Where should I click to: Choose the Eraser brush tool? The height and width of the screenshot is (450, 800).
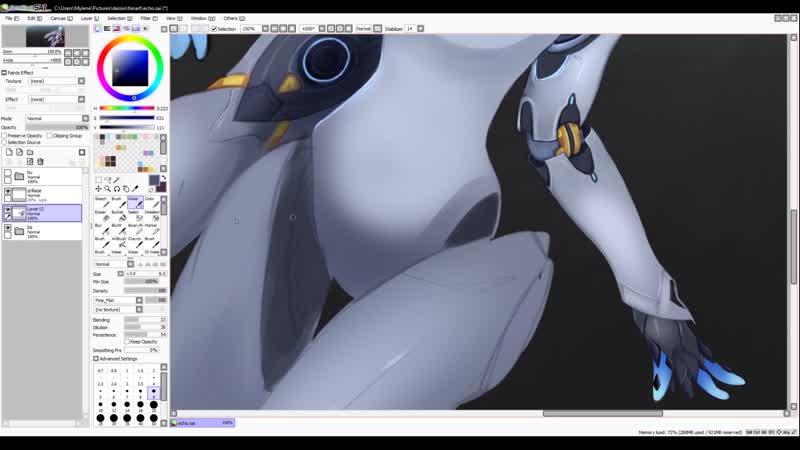point(101,216)
